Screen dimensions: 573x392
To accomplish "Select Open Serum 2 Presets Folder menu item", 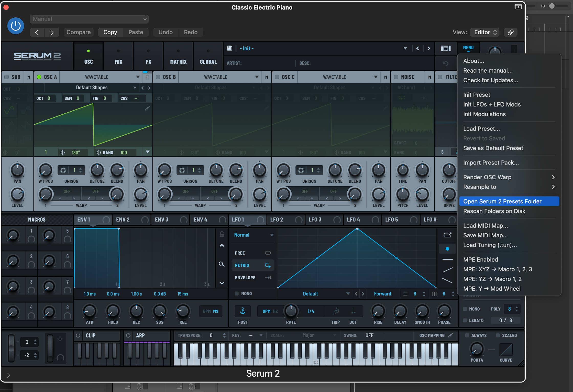I will pos(509,201).
